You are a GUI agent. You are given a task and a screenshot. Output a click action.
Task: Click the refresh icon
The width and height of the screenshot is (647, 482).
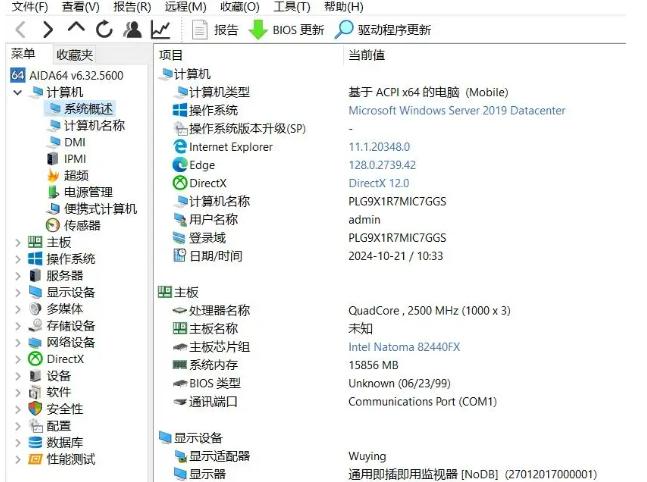[104, 30]
